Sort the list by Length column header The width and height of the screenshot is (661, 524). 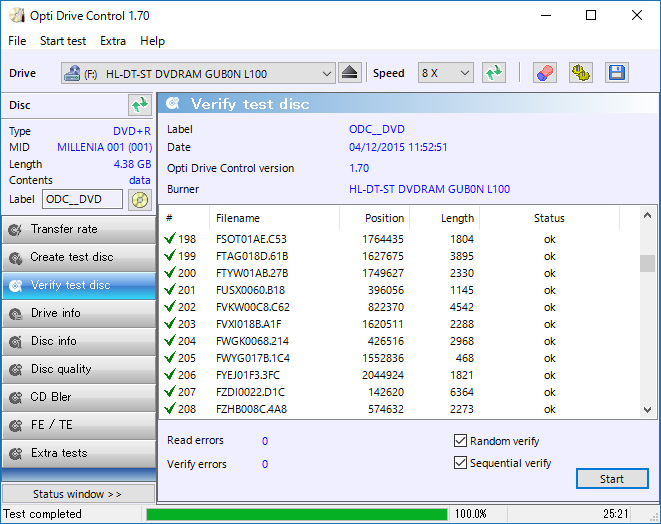click(x=444, y=218)
